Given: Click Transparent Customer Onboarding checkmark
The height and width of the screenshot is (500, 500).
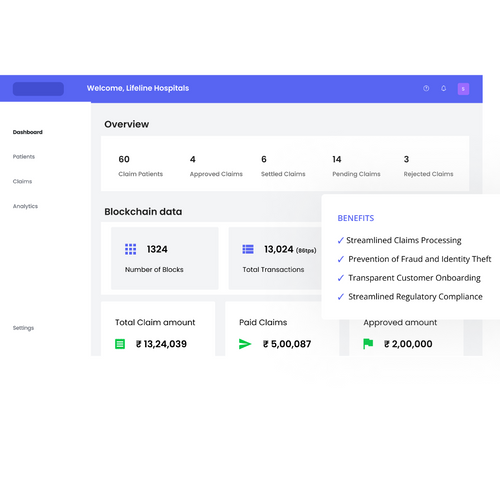Looking at the screenshot, I should coord(341,278).
